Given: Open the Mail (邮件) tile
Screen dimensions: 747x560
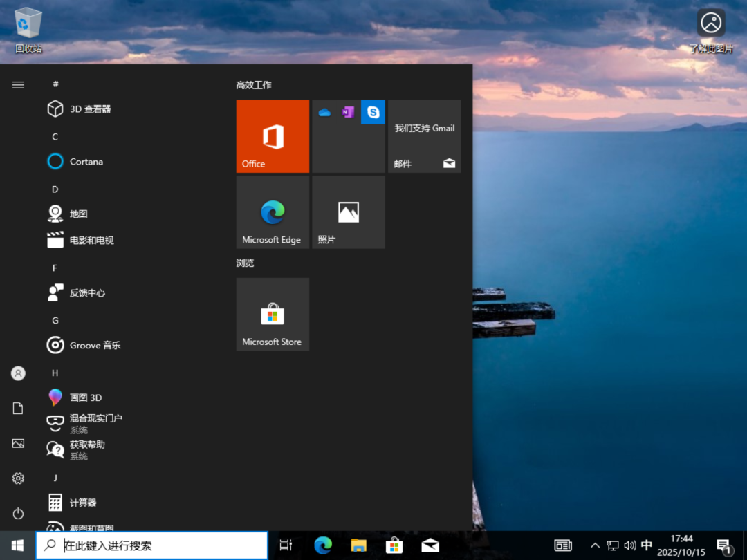Looking at the screenshot, I should [424, 136].
